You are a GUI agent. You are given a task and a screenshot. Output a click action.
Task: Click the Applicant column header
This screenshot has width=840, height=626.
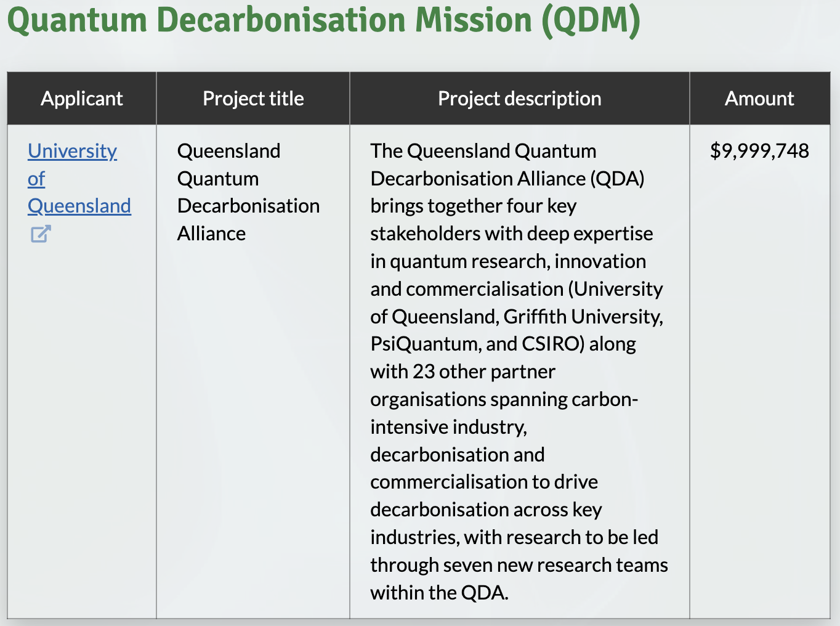(81, 99)
